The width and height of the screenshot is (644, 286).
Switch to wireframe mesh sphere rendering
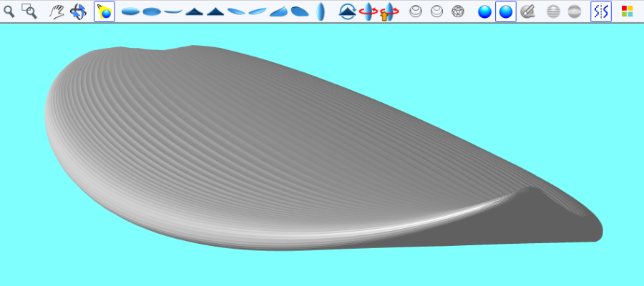point(457,11)
